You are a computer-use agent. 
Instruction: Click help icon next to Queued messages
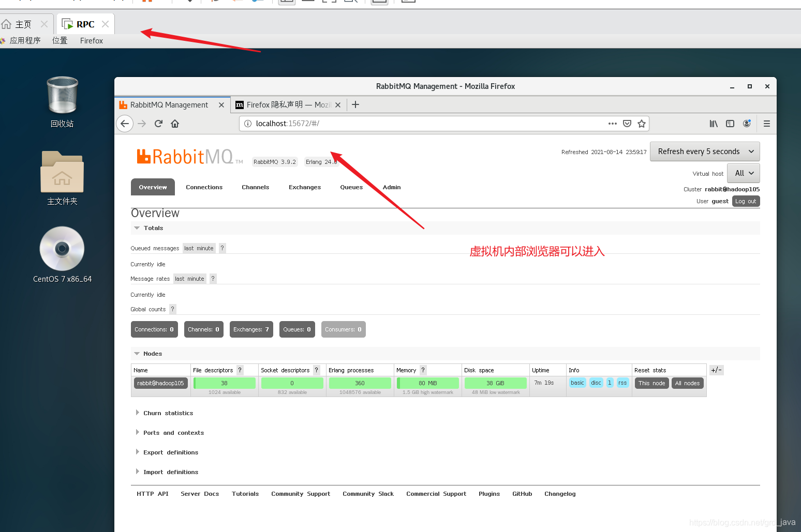(222, 248)
